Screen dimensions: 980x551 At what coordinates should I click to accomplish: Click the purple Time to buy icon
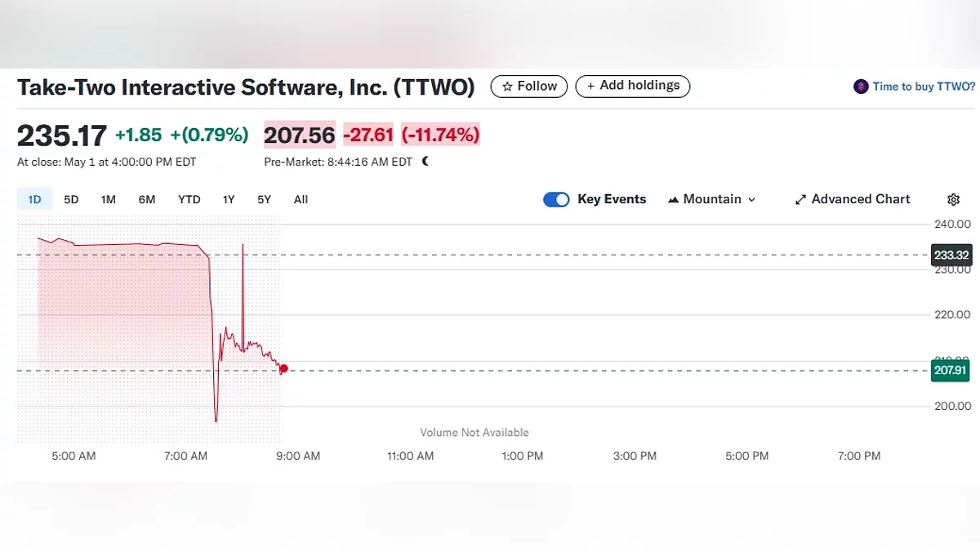[861, 87]
